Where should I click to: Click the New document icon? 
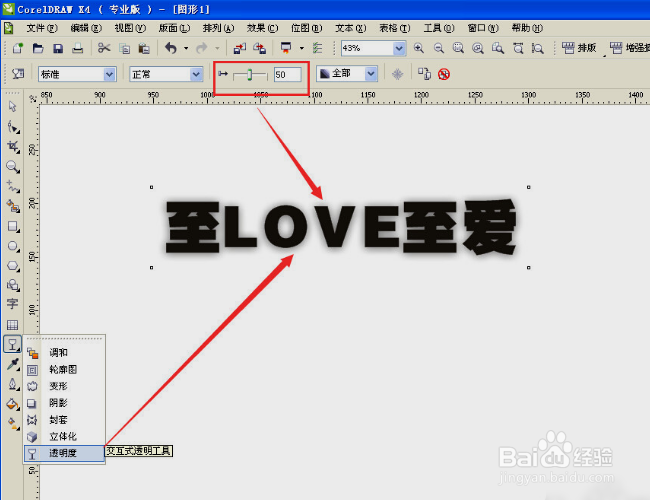click(18, 48)
